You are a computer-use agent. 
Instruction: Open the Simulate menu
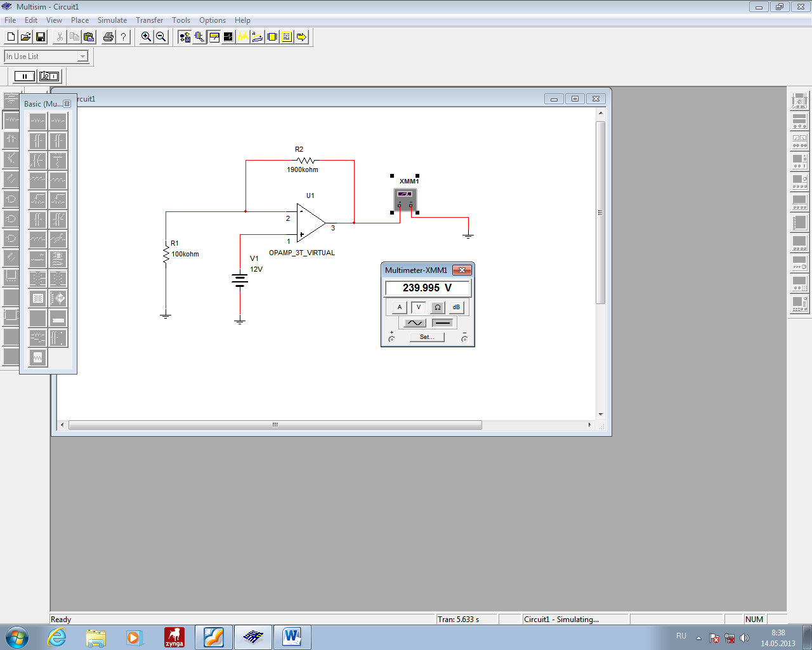[x=112, y=20]
